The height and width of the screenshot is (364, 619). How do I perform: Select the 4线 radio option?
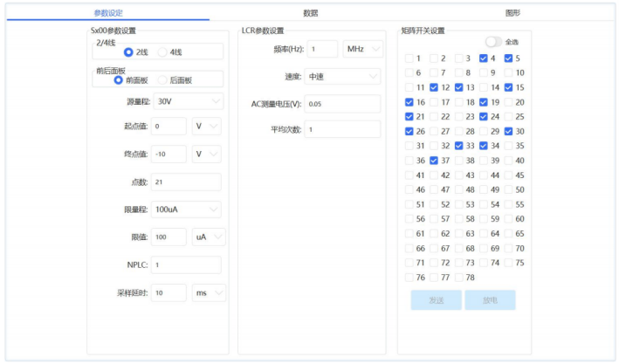[x=163, y=52]
